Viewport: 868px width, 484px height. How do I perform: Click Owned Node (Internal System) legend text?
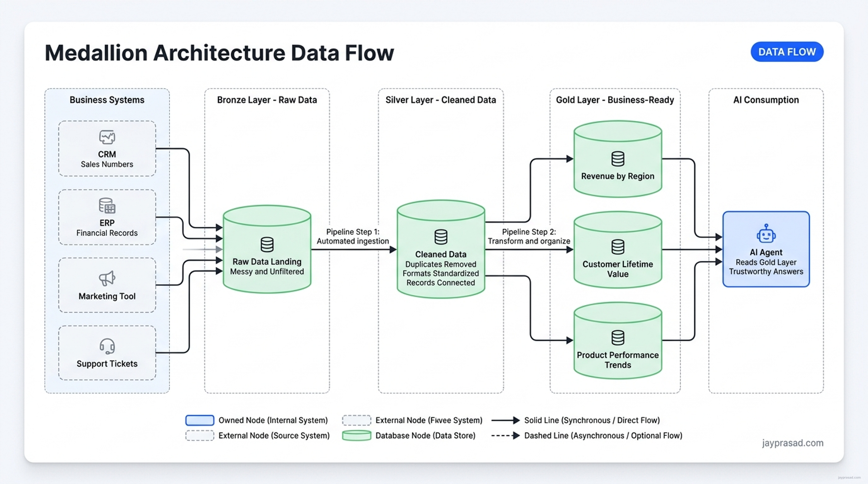(x=273, y=420)
